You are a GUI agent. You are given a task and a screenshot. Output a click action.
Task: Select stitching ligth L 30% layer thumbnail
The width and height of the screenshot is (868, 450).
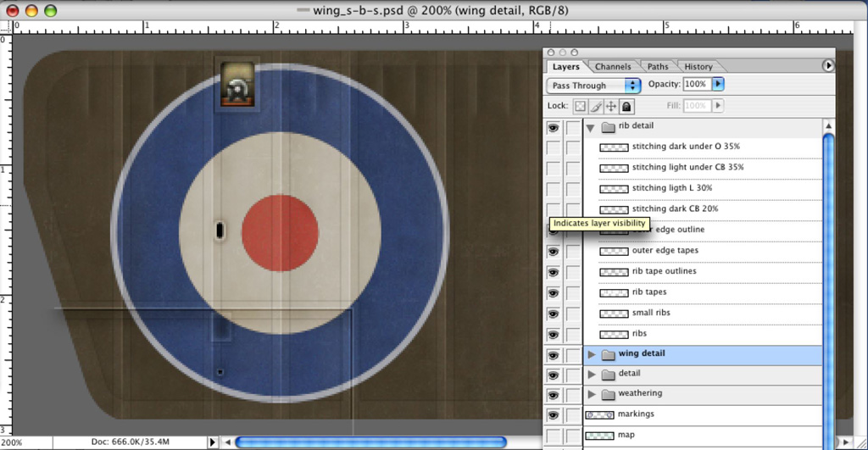(614, 189)
